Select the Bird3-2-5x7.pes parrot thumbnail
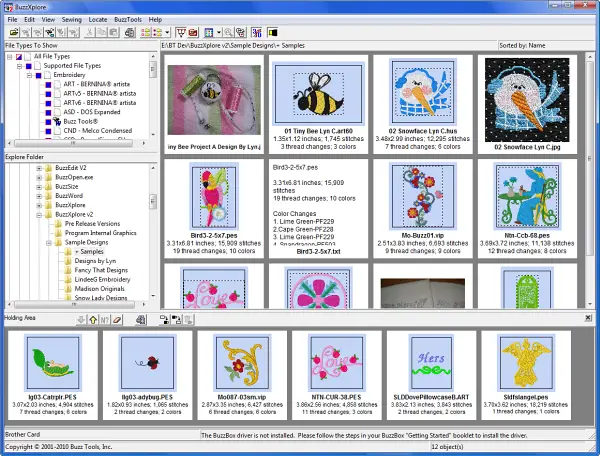The width and height of the screenshot is (600, 456). point(214,208)
